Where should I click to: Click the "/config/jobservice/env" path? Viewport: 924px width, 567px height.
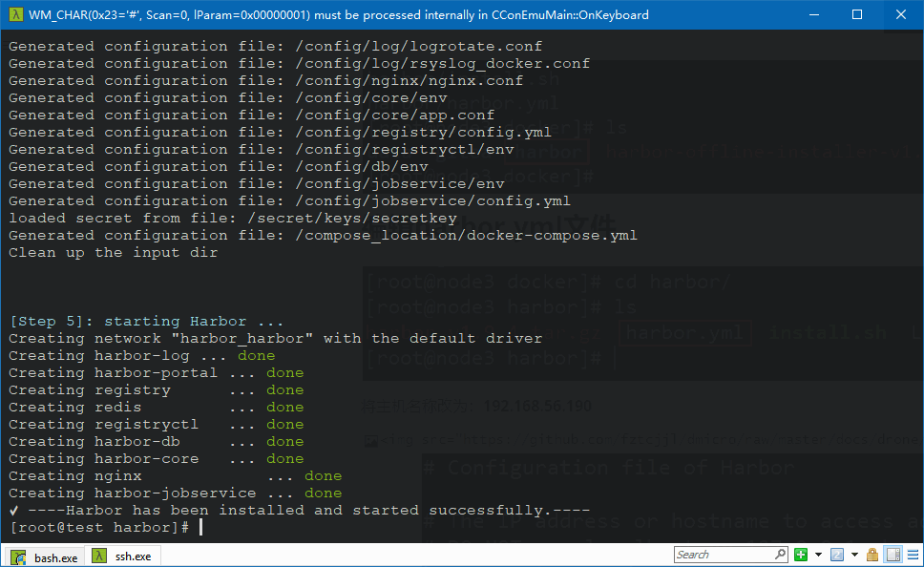pos(400,182)
